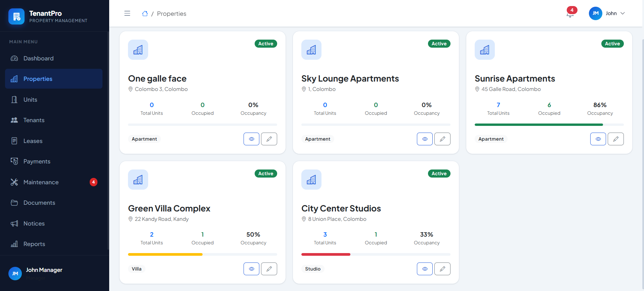Click One galle face building icon
The height and width of the screenshot is (291, 644).
[138, 50]
